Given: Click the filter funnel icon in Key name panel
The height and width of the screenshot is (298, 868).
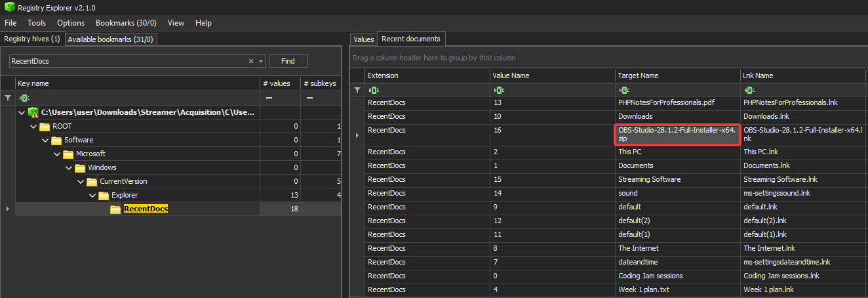Looking at the screenshot, I should 8,98.
